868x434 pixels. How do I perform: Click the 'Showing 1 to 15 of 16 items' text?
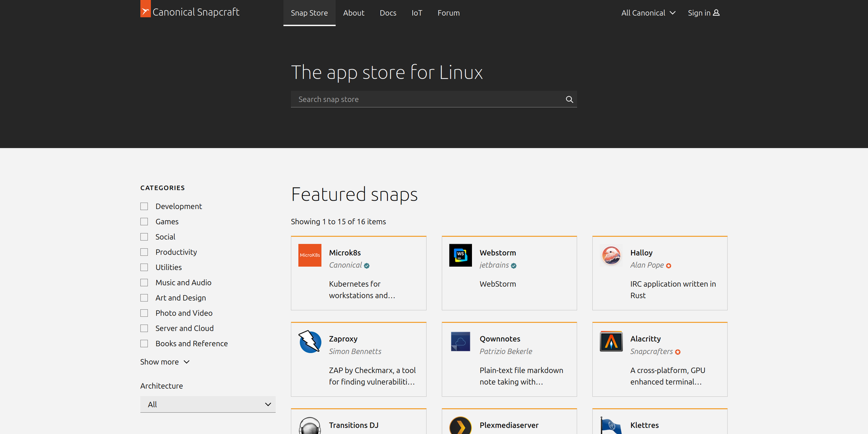[338, 222]
